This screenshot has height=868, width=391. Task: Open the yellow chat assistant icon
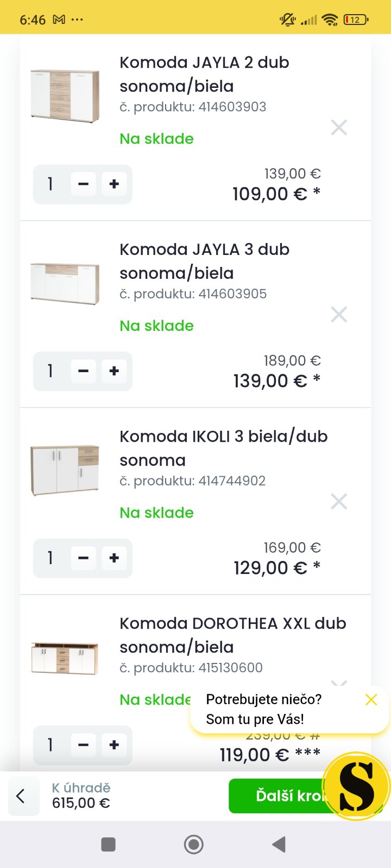click(x=356, y=787)
